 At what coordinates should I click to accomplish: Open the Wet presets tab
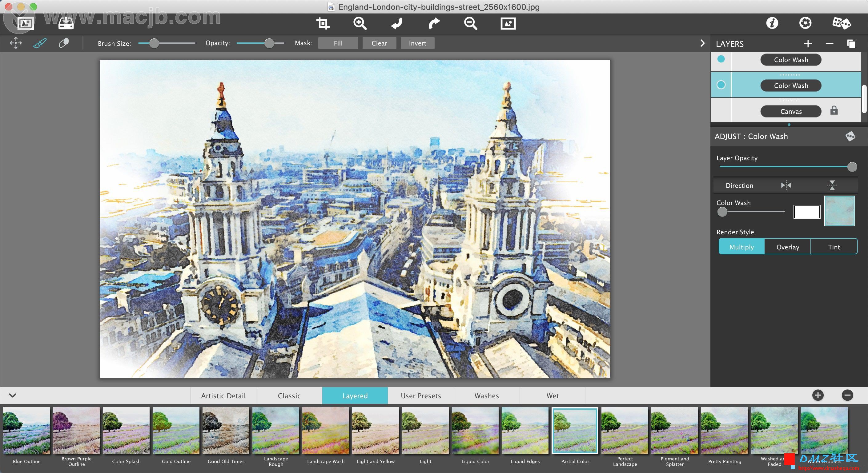[x=552, y=395]
